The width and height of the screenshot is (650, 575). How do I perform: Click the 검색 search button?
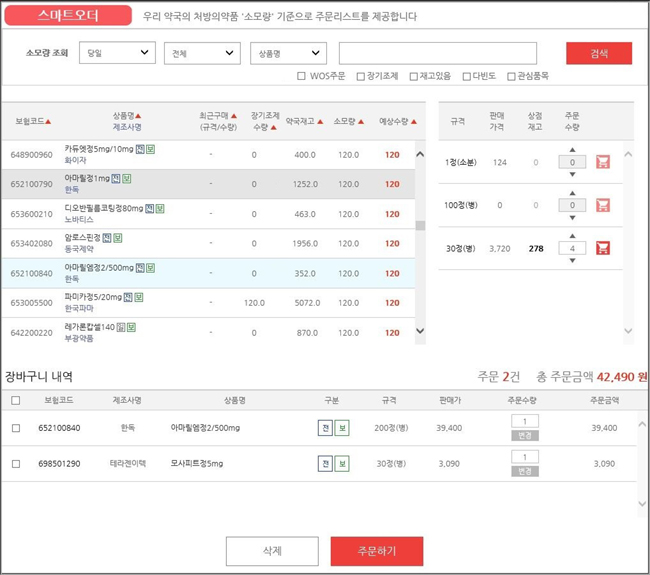(x=599, y=53)
